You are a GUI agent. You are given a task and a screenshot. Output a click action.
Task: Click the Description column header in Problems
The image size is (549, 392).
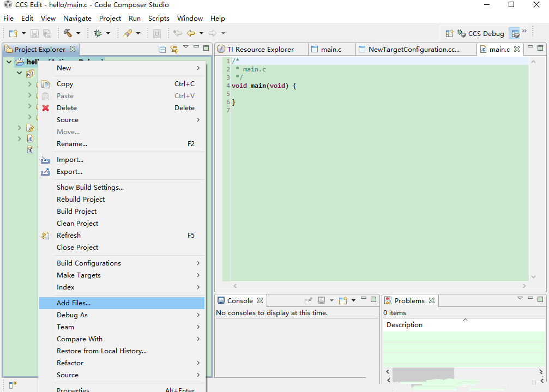pos(464,325)
